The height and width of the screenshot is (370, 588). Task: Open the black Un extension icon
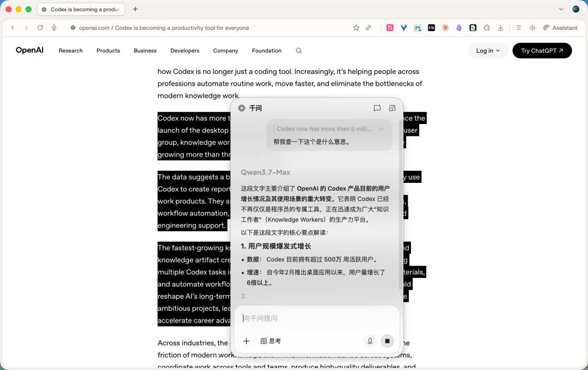(x=432, y=28)
